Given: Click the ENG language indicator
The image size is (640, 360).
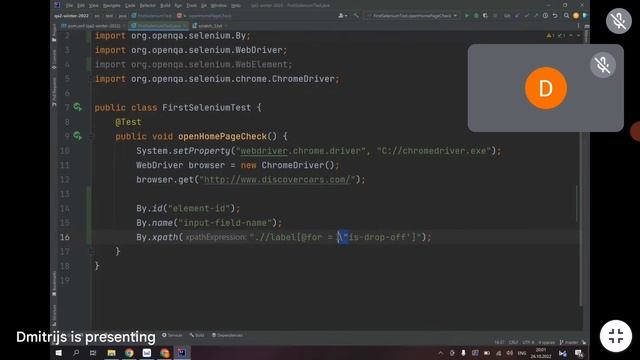Looking at the screenshot, I should 522,353.
